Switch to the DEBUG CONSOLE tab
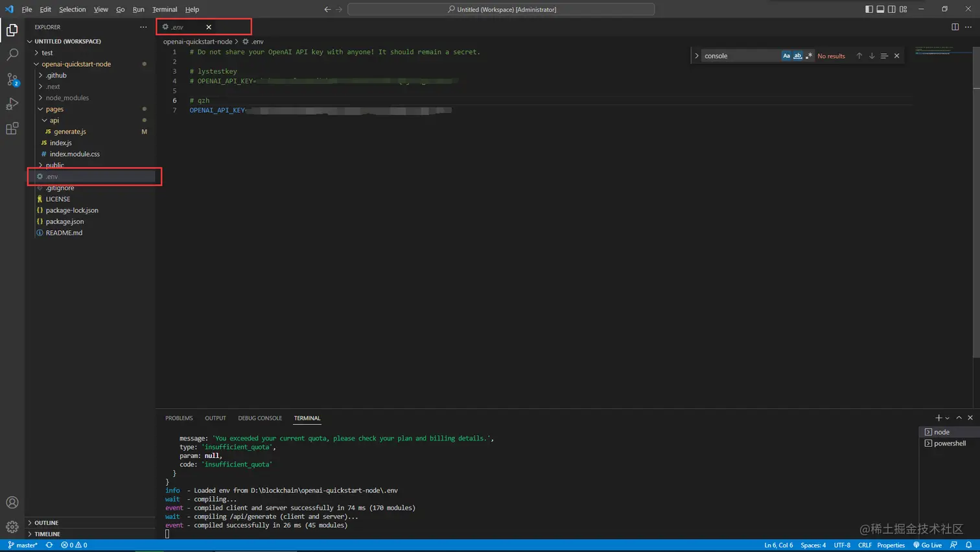The width and height of the screenshot is (980, 552). click(x=260, y=418)
